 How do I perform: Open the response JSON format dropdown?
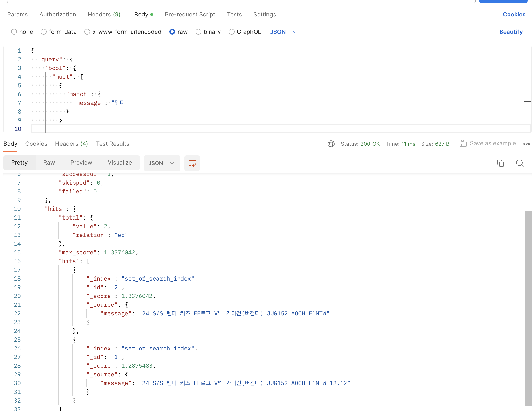click(x=162, y=163)
